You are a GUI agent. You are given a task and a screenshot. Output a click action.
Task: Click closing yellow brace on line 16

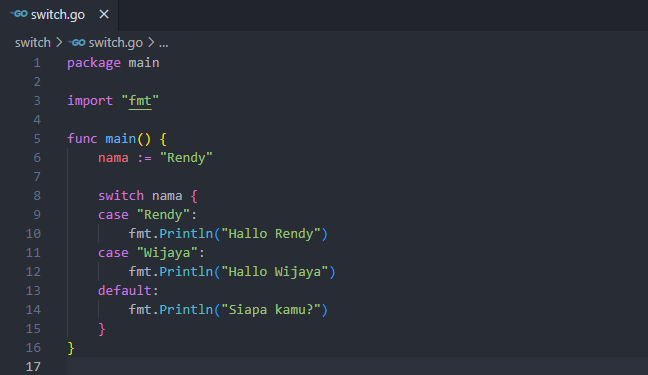click(71, 348)
